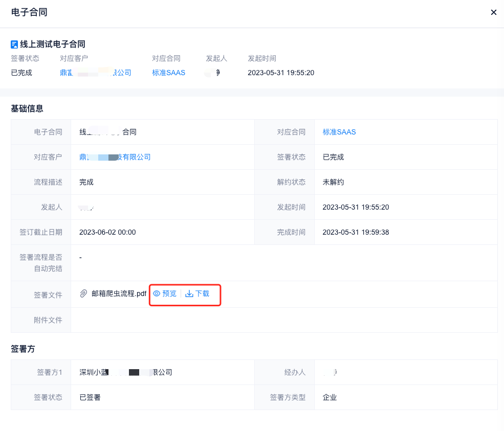504x431 pixels.
Task: Click the eye icon to preview file
Action: pyautogui.click(x=157, y=293)
